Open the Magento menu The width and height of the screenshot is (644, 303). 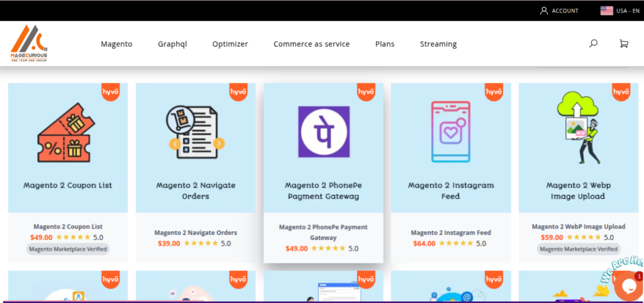coord(116,44)
